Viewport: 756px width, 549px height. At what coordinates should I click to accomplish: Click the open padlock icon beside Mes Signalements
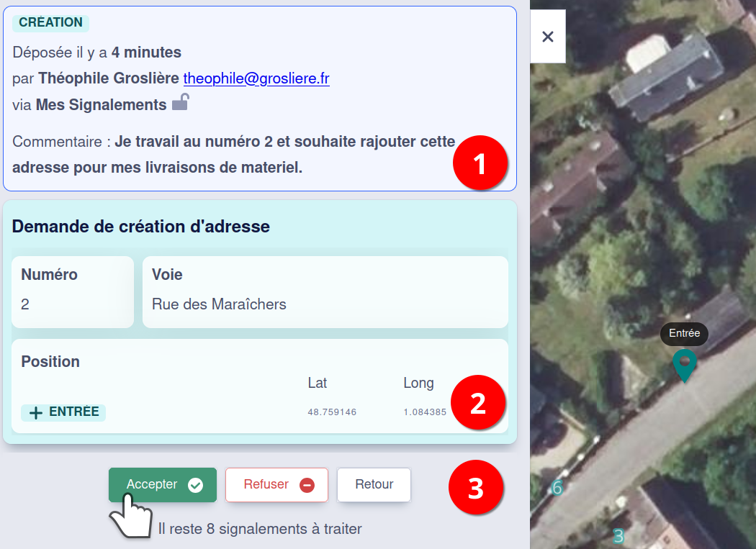180,103
